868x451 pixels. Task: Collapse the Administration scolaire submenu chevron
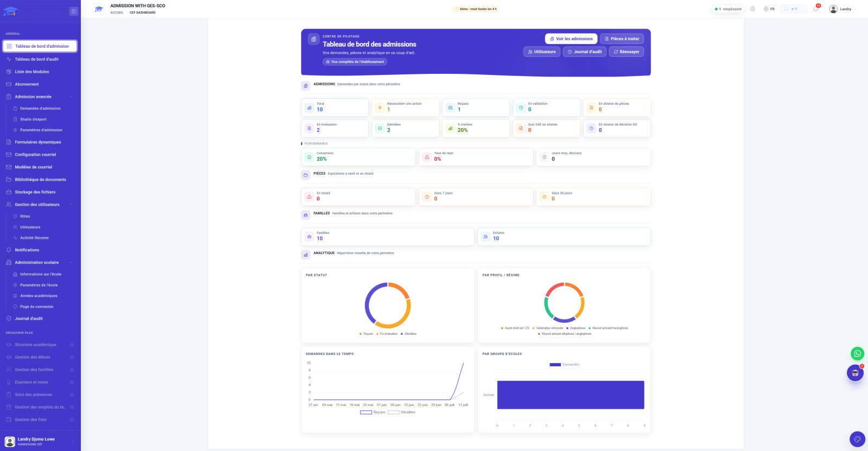coord(71,263)
